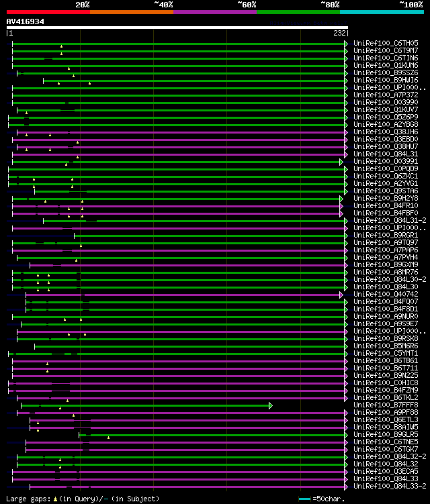
Task: Select hit UniRef100_B9N225
Action: [x=386, y=376]
